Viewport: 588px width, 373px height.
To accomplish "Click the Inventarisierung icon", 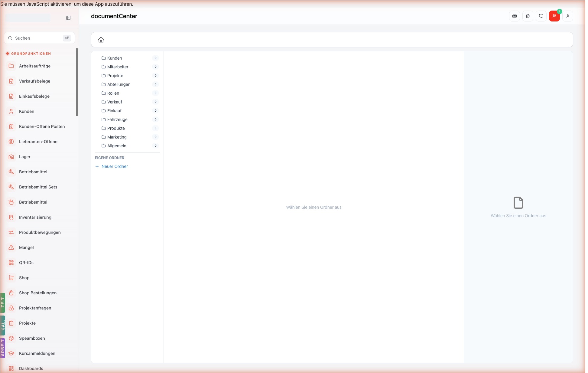I will click(11, 217).
